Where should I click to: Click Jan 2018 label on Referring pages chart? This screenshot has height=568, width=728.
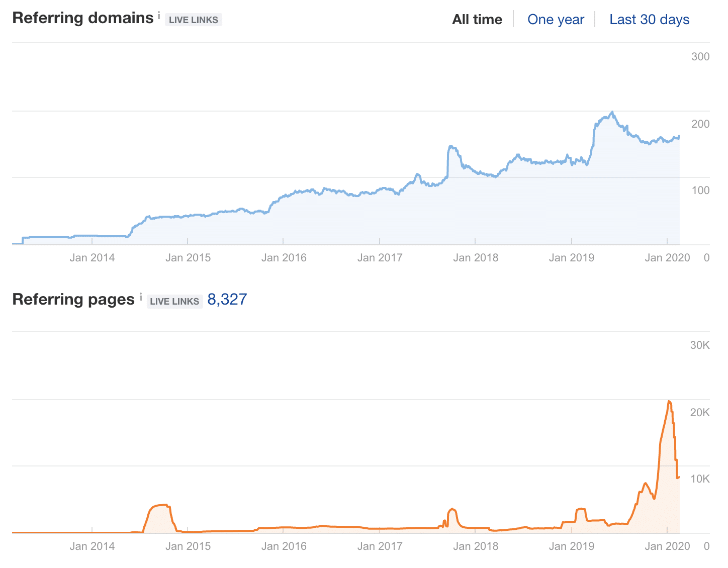(x=476, y=546)
